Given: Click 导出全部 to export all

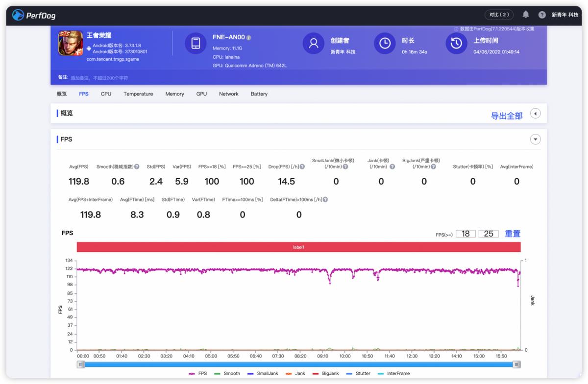Looking at the screenshot, I should [x=507, y=116].
